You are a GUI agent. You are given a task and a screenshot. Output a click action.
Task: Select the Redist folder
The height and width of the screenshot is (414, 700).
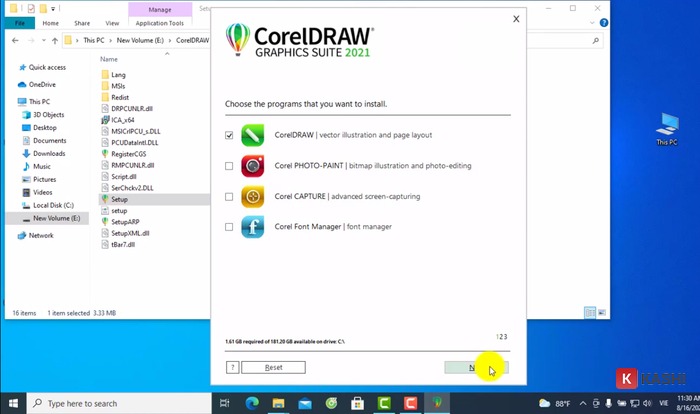point(120,97)
